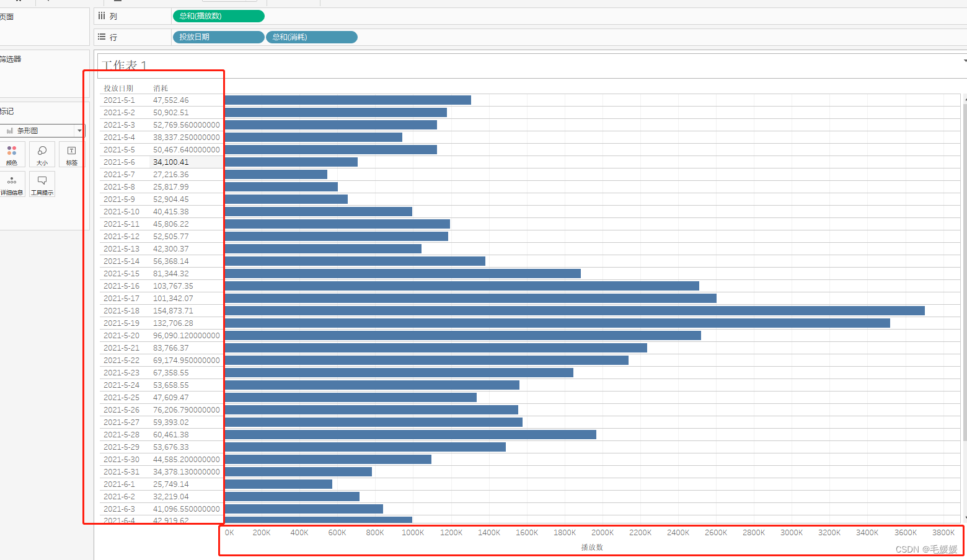This screenshot has width=967, height=560.
Task: Select the 2021-5-14 date label
Action: [121, 261]
